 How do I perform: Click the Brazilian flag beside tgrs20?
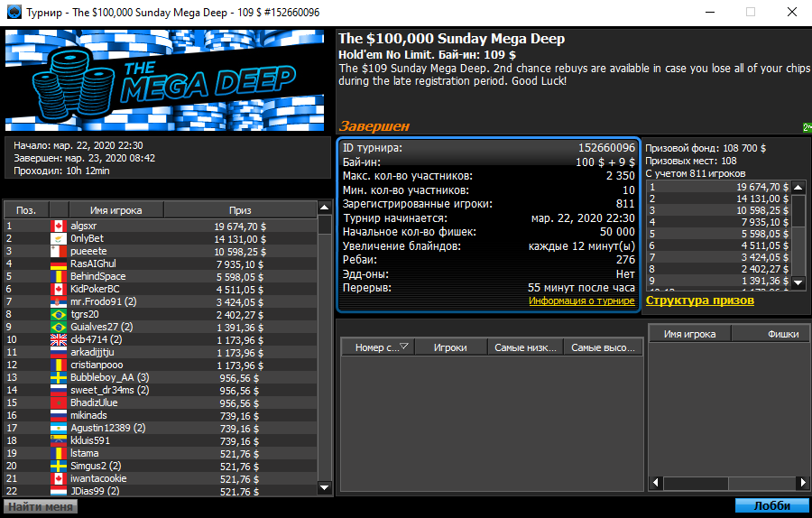click(x=59, y=314)
